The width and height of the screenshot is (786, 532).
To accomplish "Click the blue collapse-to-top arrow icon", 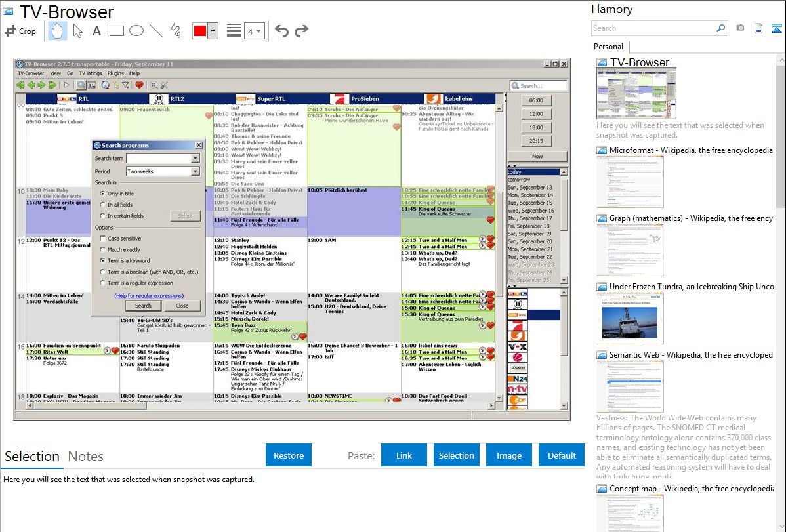I will click(x=776, y=28).
